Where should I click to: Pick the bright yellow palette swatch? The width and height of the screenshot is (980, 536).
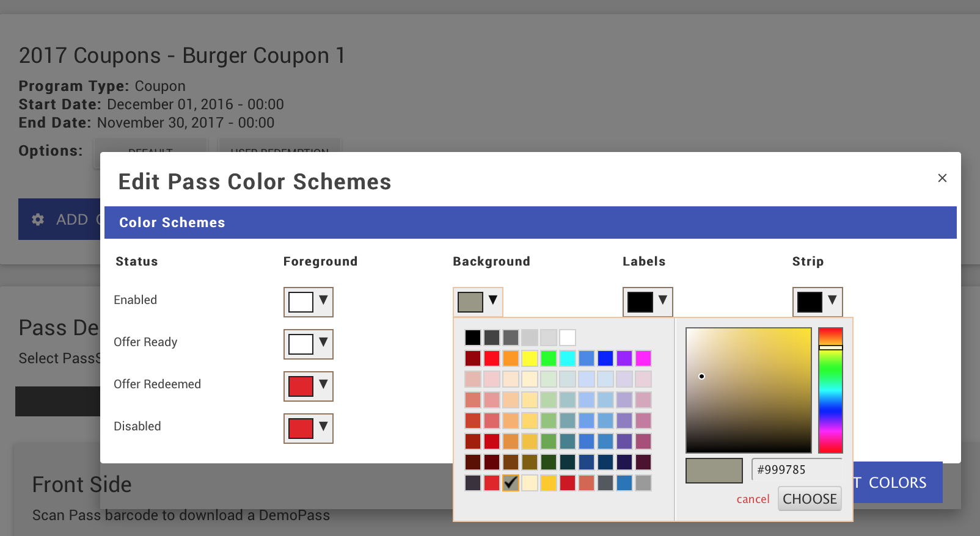click(x=529, y=358)
